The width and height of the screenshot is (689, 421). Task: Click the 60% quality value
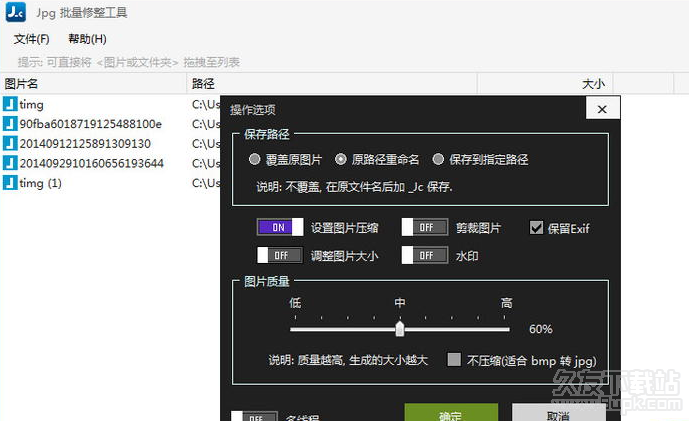[x=540, y=329]
